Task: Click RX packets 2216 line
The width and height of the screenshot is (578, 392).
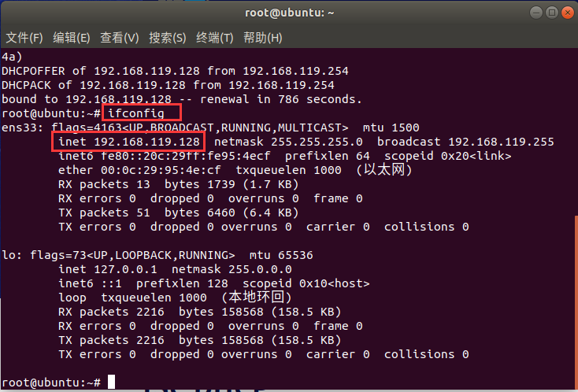Action: click(200, 312)
